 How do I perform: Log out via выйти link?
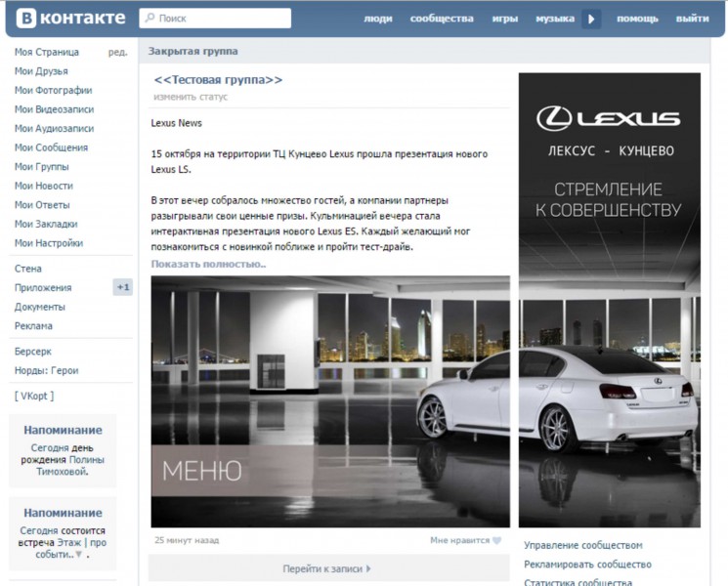point(692,19)
